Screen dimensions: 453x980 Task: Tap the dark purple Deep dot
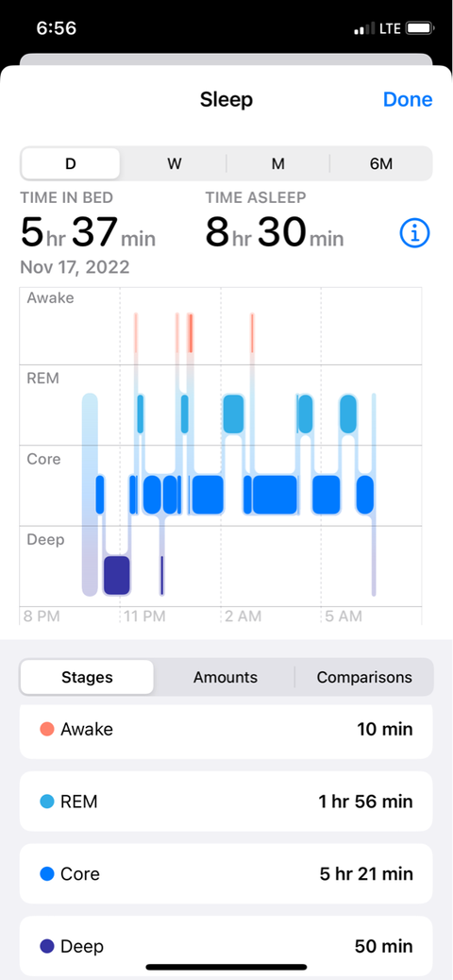click(47, 946)
